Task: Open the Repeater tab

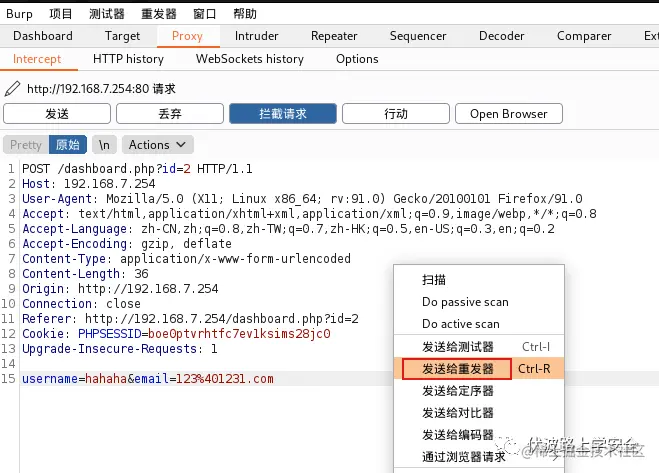Action: click(334, 36)
